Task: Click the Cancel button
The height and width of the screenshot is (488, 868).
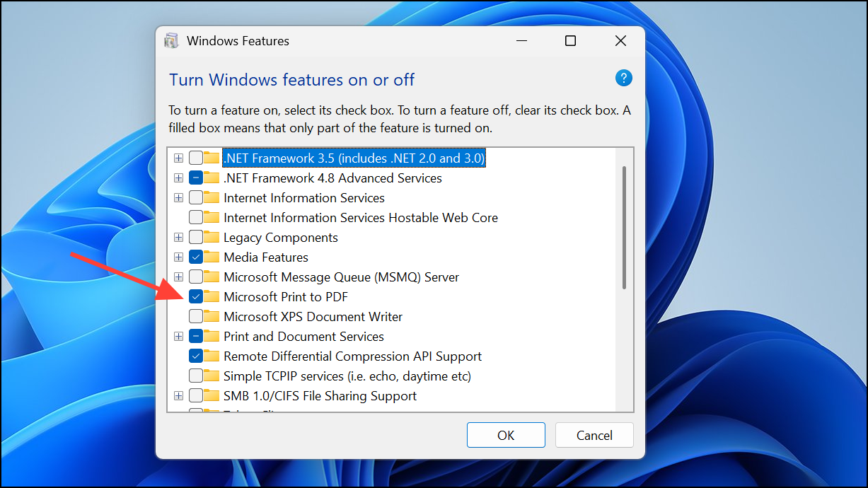Action: pos(594,436)
